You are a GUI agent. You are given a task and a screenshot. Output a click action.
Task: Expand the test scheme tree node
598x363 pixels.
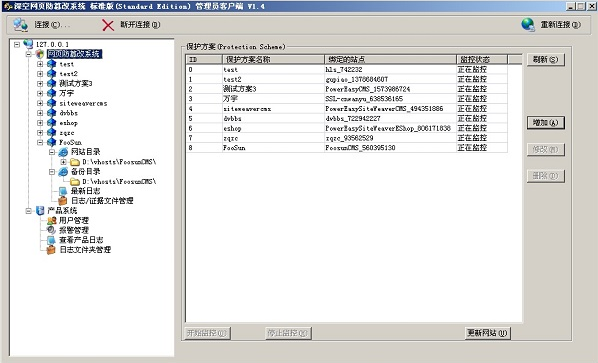click(40, 64)
